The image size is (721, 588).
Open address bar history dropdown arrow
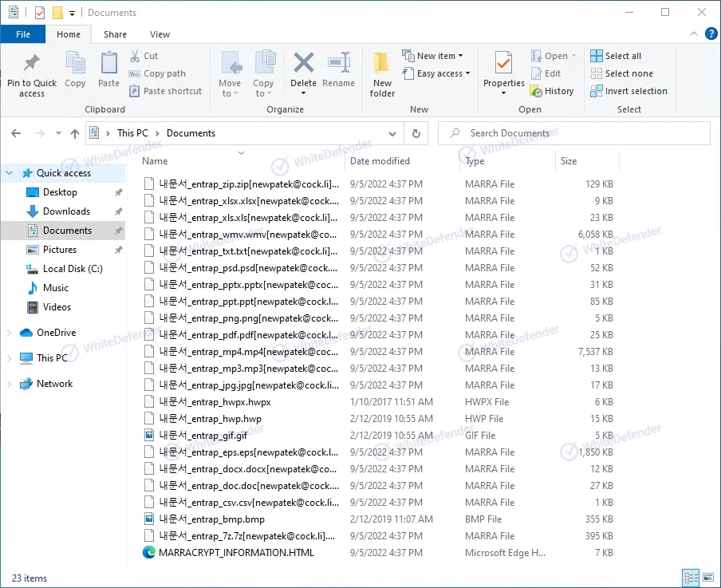(x=392, y=133)
